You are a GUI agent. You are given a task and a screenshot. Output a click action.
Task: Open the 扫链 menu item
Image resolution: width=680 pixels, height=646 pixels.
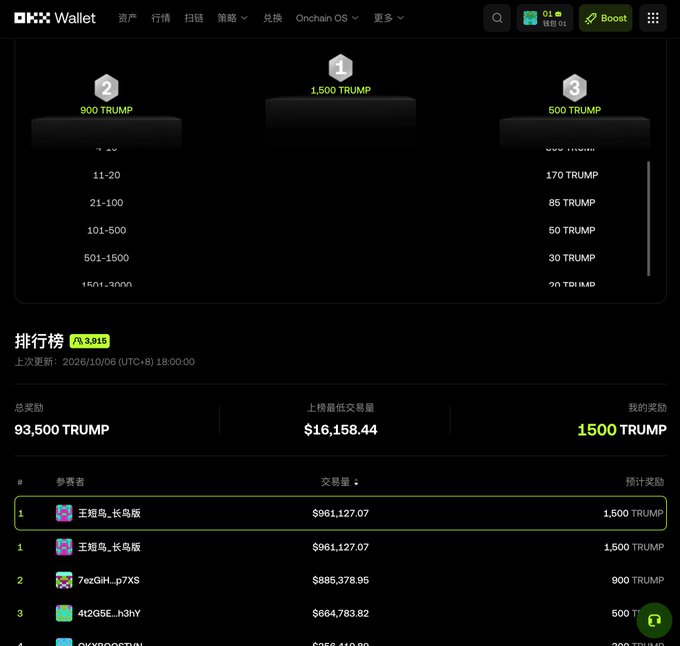[194, 18]
